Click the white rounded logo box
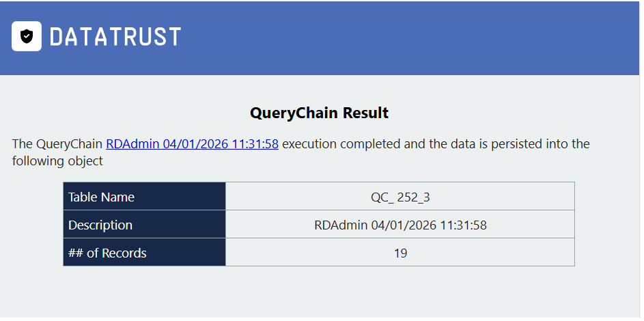This screenshot has width=644, height=321. coord(27,36)
